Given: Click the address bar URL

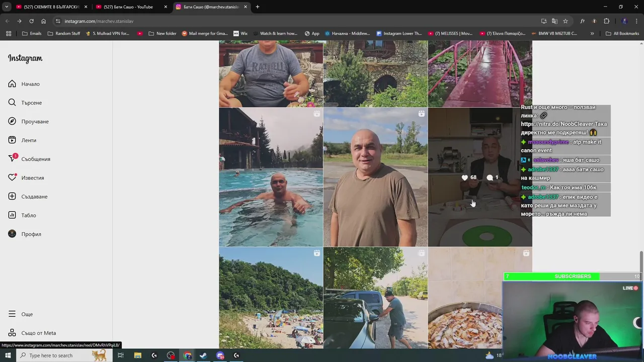Looking at the screenshot, I should coord(99,21).
